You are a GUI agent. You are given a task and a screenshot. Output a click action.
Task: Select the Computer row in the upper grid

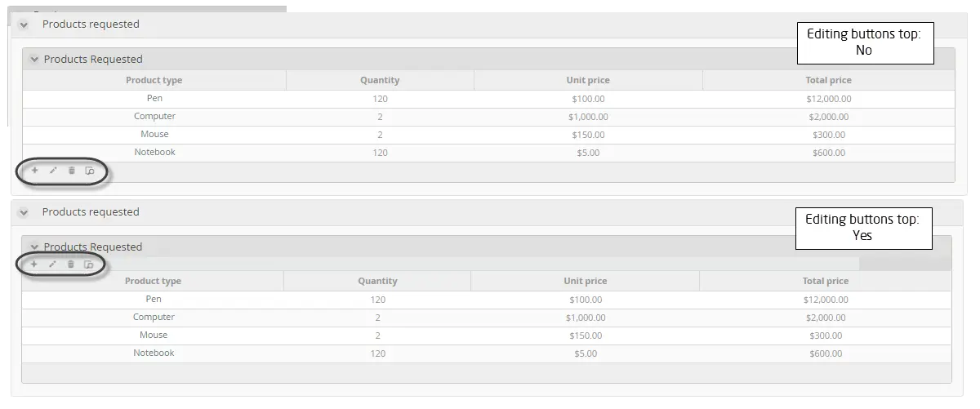[x=488, y=117]
